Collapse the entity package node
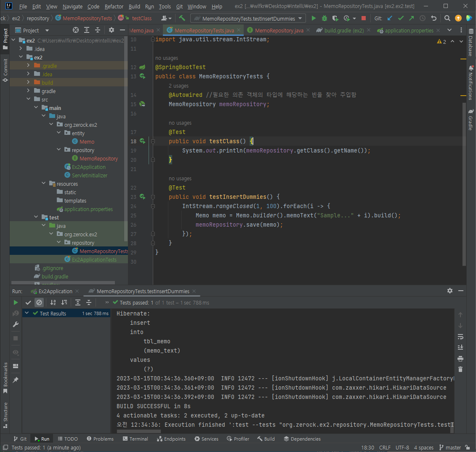 [x=59, y=133]
